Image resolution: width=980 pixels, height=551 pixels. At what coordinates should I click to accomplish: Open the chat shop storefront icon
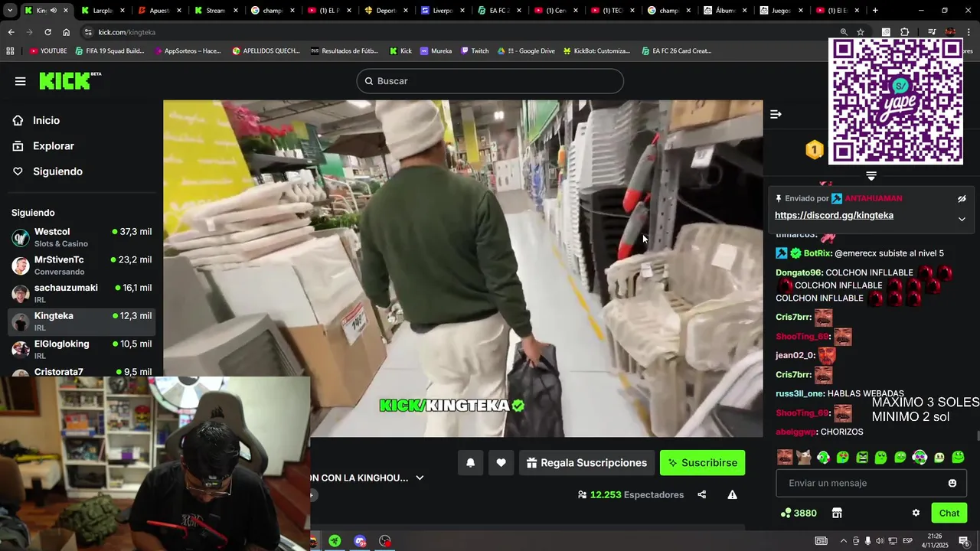[x=837, y=513]
